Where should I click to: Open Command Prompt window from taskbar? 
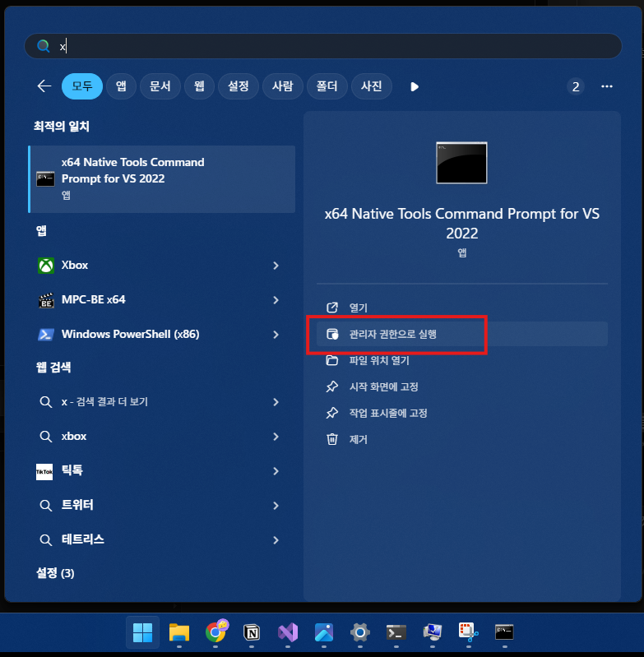(504, 632)
